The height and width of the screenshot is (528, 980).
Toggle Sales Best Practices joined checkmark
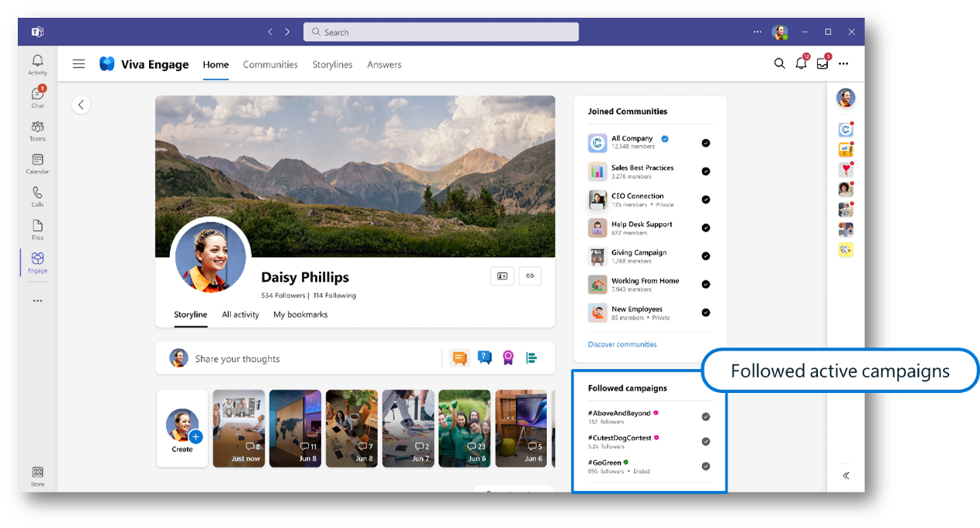pos(705,172)
